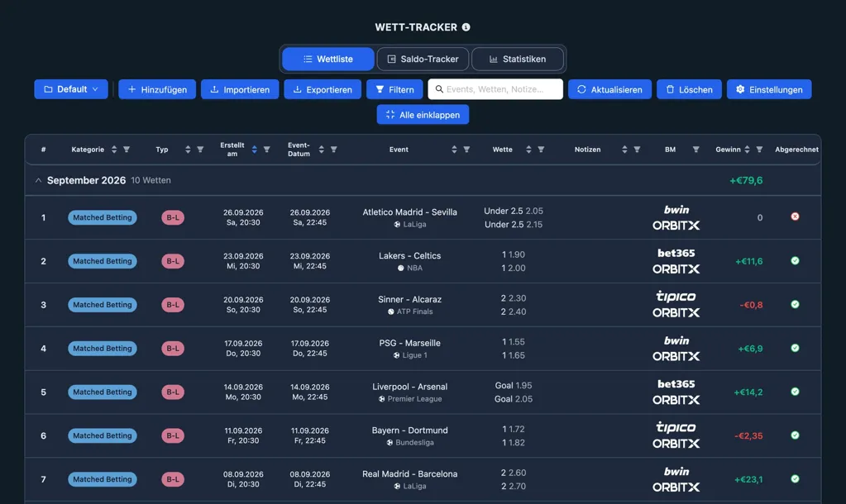The image size is (846, 504).
Task: Click the ORBITX logo in row 4
Action: (x=676, y=356)
